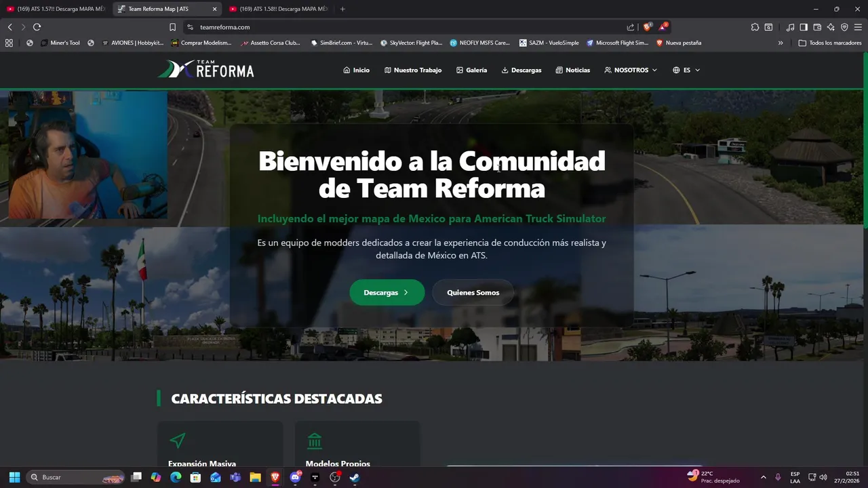This screenshot has height=488, width=868.
Task: Open the Microsoft Flight Sim bookmark
Action: click(618, 43)
